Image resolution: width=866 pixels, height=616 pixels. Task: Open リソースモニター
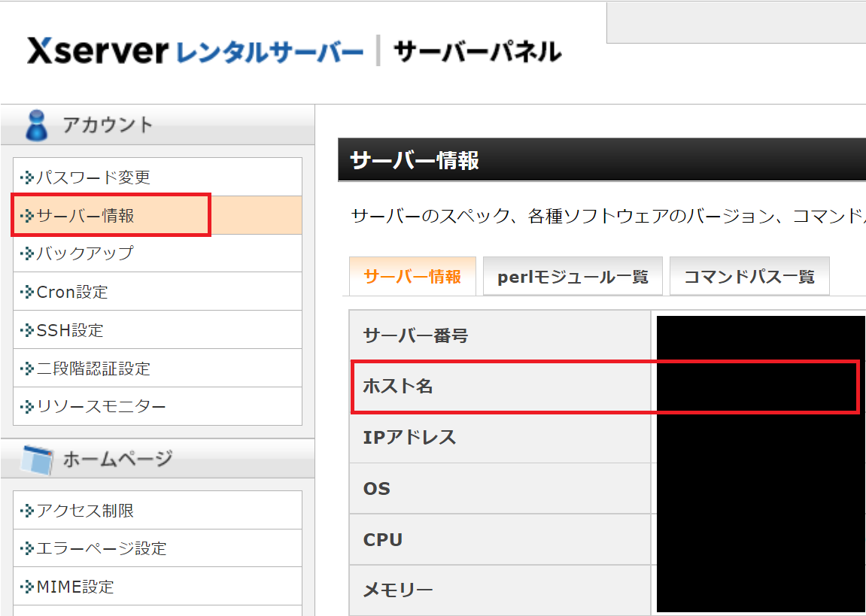pyautogui.click(x=157, y=406)
